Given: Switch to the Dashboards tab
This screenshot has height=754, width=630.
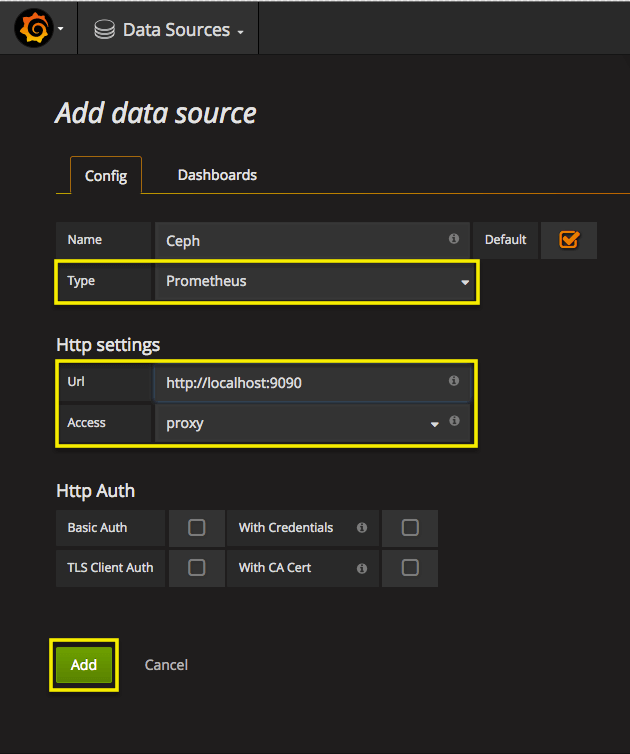Looking at the screenshot, I should click(217, 175).
